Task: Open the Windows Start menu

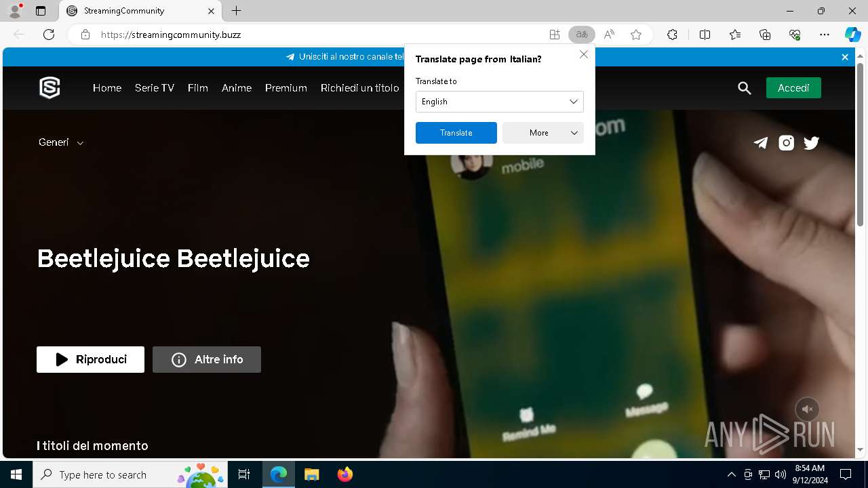Action: click(x=16, y=474)
